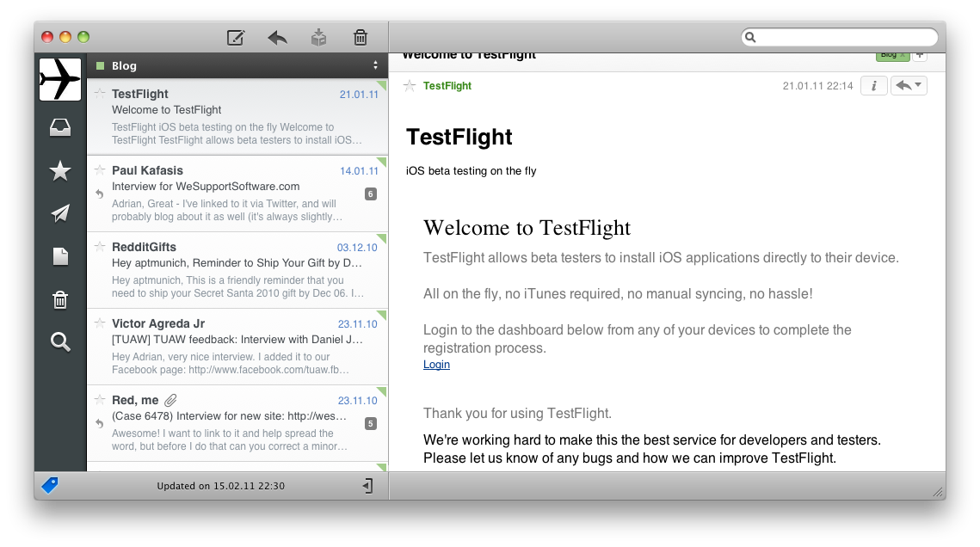Click reply indicator on Paul Kafasis message
Screen dimensions: 980x547
tap(99, 194)
